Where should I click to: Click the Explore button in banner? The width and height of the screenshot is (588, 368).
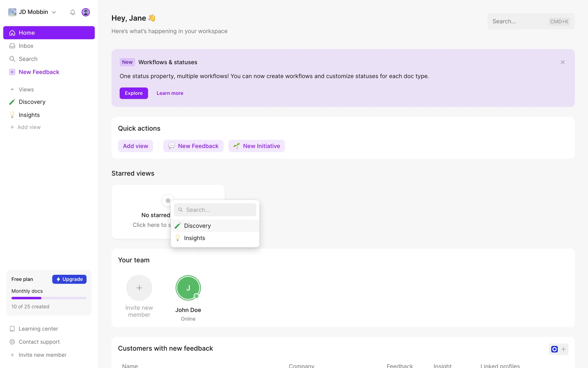[x=134, y=93]
